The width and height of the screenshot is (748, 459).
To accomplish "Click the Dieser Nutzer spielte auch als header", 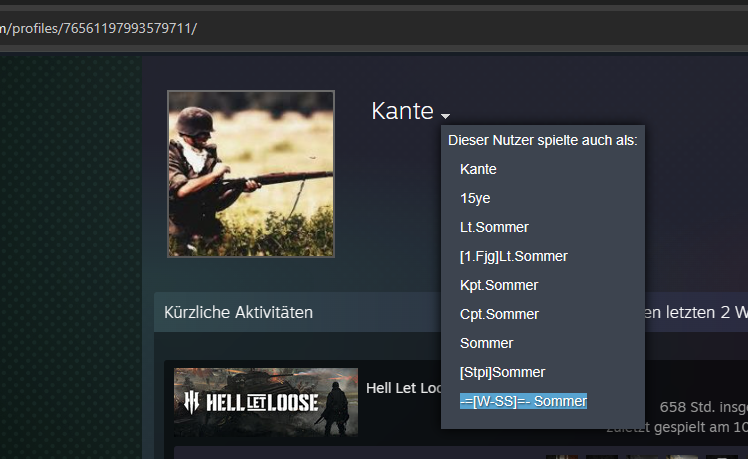I will (x=543, y=140).
